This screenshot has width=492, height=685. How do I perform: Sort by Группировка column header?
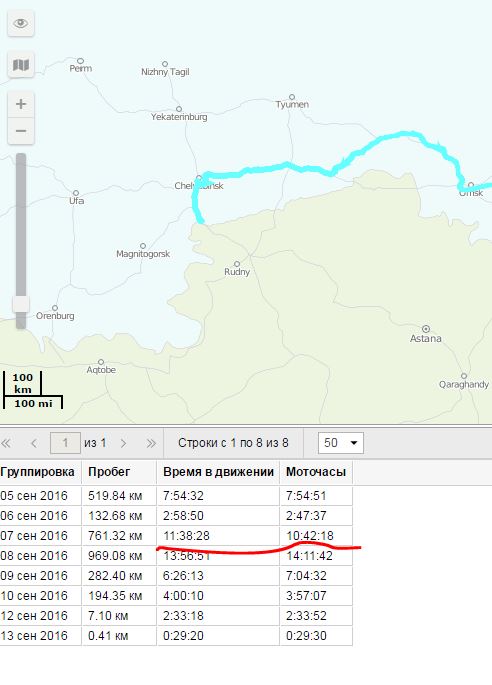pyautogui.click(x=40, y=472)
